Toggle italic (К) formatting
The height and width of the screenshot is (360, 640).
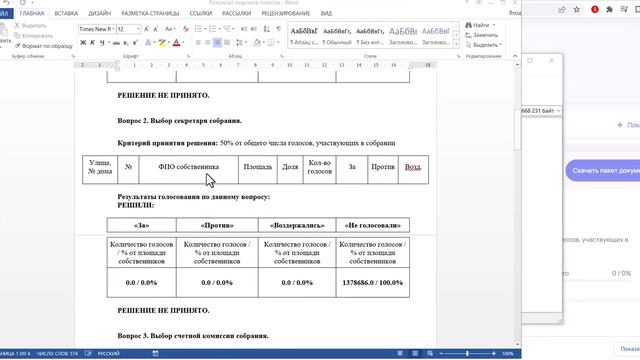92,42
